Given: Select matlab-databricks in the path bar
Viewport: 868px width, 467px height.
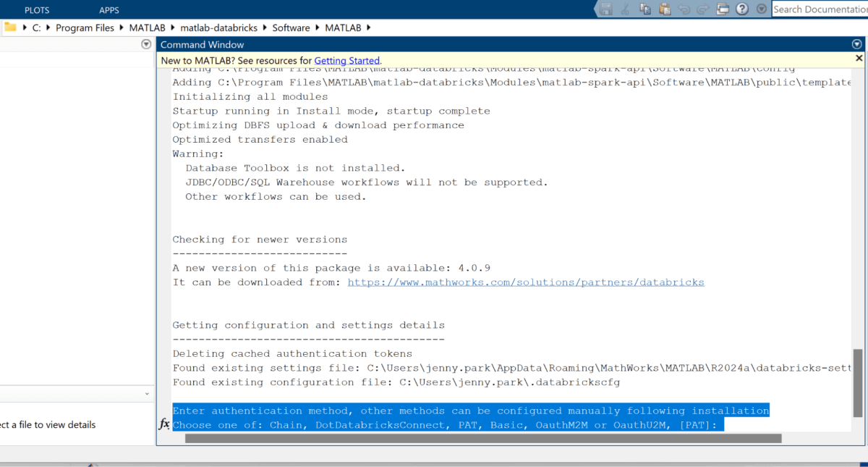Looking at the screenshot, I should pos(218,28).
